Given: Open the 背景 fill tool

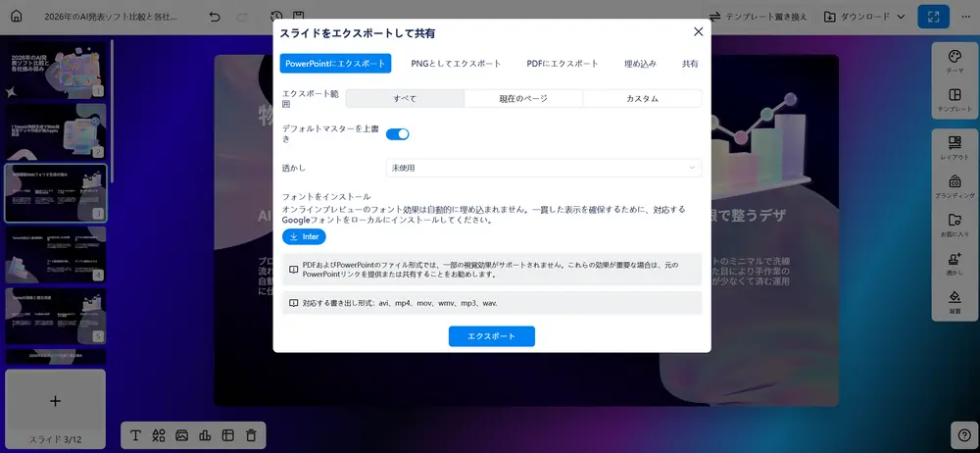Looking at the screenshot, I should 955,303.
